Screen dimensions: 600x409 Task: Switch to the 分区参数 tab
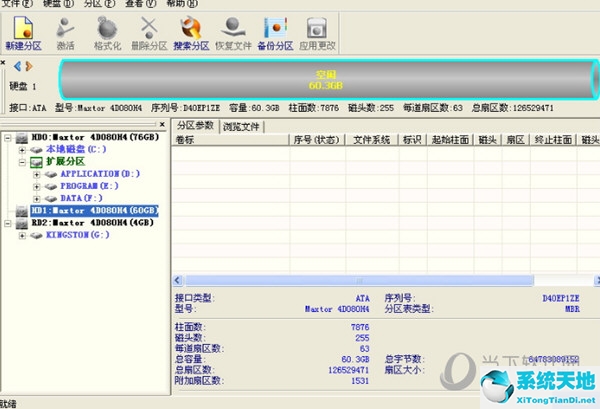[195, 125]
